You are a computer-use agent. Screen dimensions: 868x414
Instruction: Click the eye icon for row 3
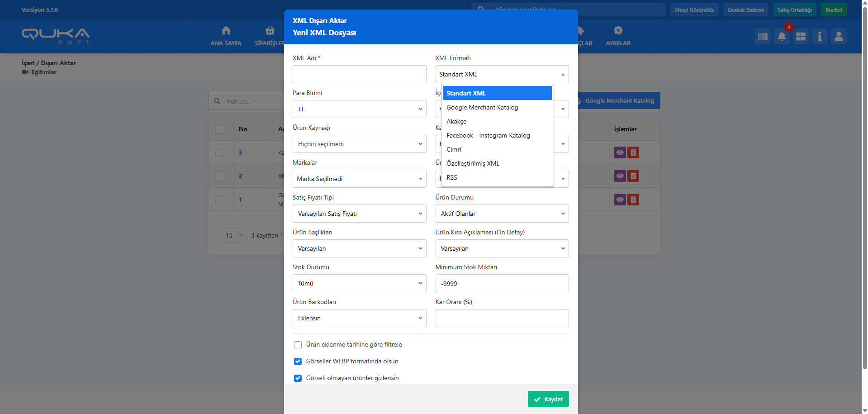[x=620, y=152]
